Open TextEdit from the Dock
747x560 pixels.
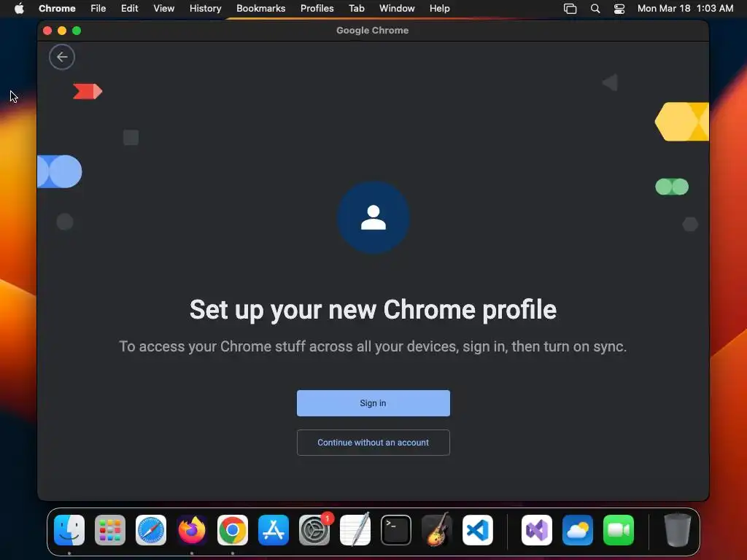(355, 530)
